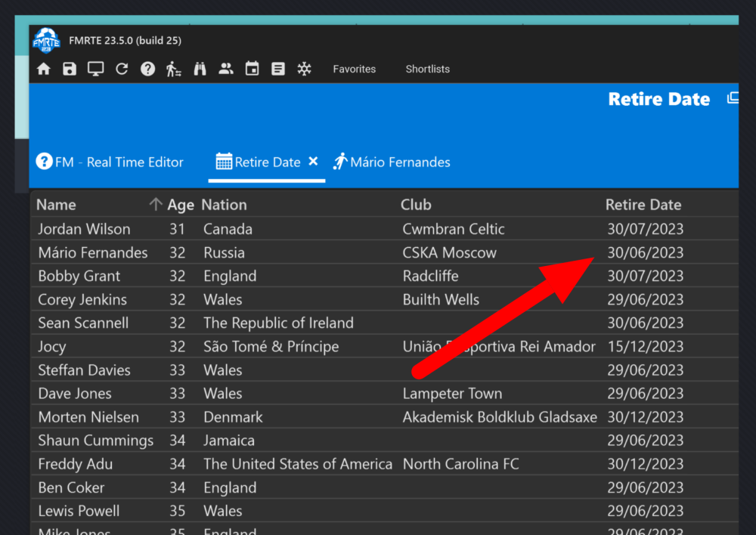This screenshot has height=535, width=756.
Task: Click the sort arrow next to Name
Action: [x=155, y=204]
